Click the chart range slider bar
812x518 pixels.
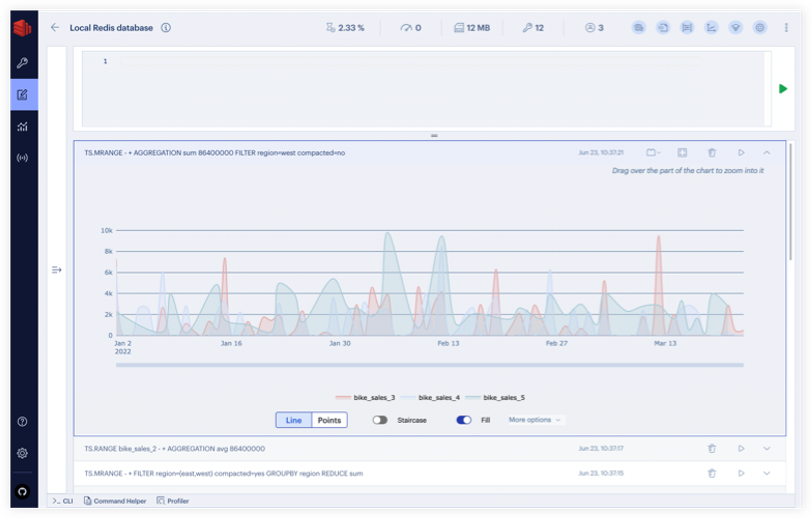coord(430,365)
